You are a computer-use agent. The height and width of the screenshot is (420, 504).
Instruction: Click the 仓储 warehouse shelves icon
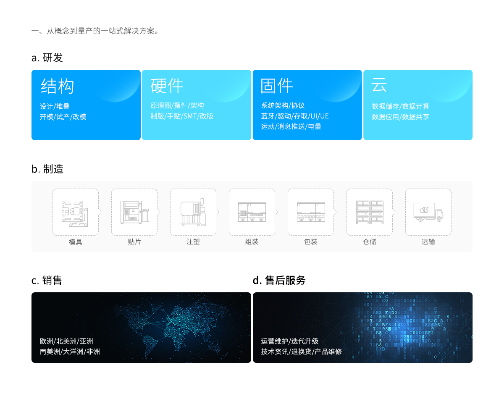coord(370,212)
